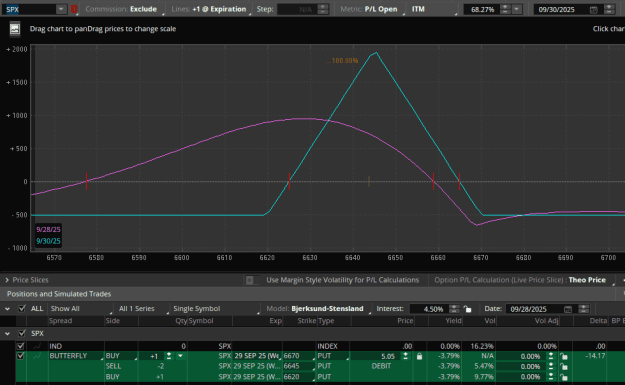
Task: Open the 6620 strike dropdown
Action: (299, 377)
